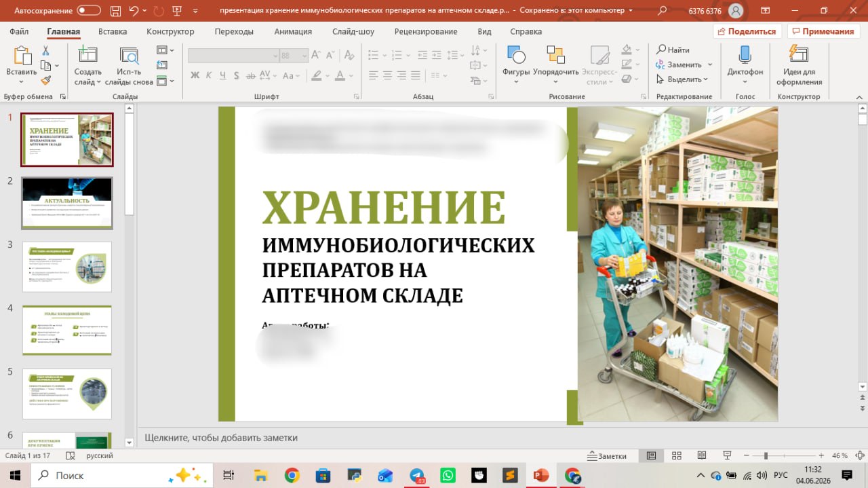Screen dimensions: 868x488
Task: Switch to the Слайд-шоу tab
Action: (353, 32)
